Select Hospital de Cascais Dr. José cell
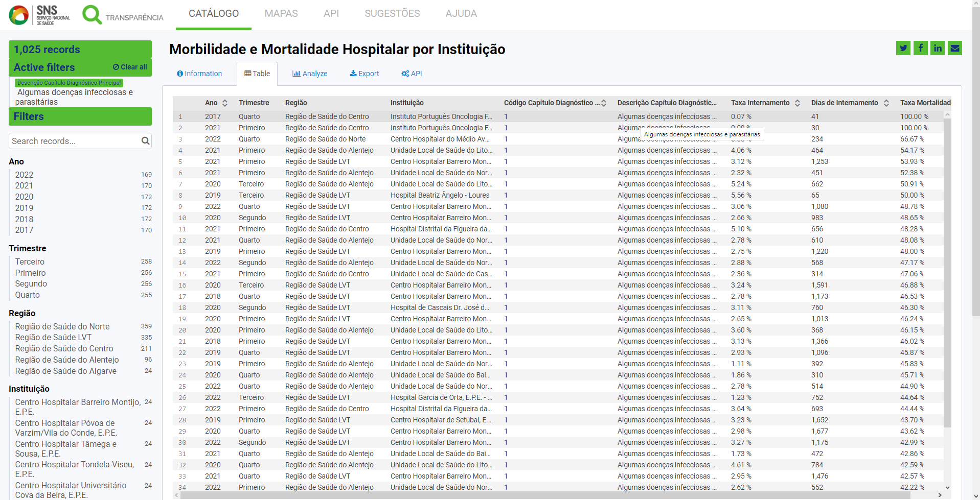 pos(440,307)
